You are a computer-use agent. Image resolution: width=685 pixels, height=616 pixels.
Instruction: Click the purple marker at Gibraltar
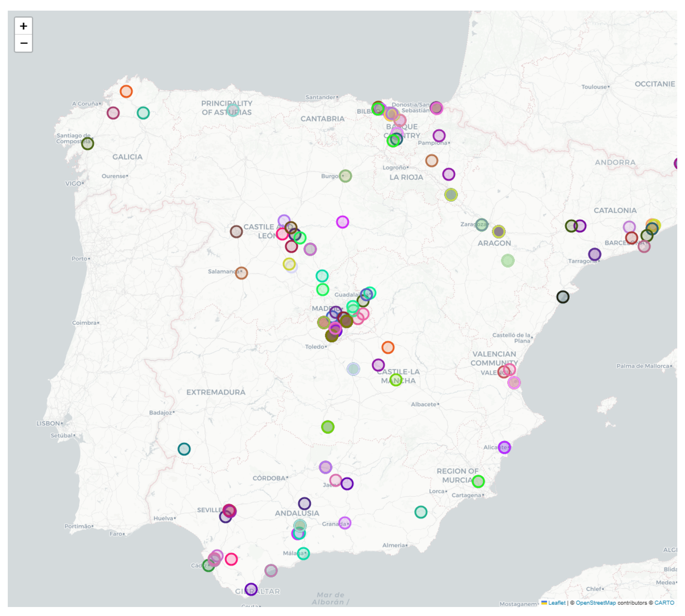(251, 589)
